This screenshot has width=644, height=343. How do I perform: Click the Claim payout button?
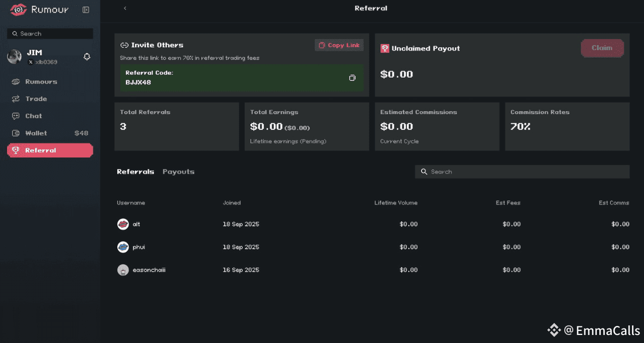pyautogui.click(x=602, y=48)
